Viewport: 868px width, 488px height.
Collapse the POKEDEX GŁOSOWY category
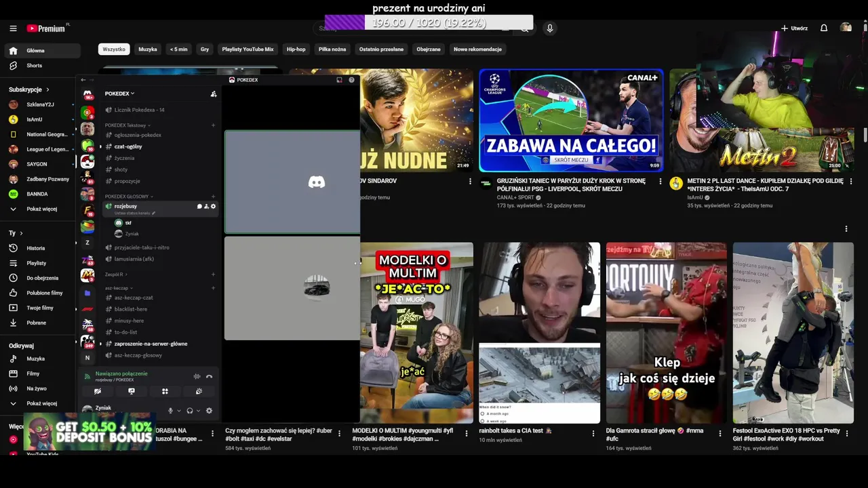[x=129, y=197]
